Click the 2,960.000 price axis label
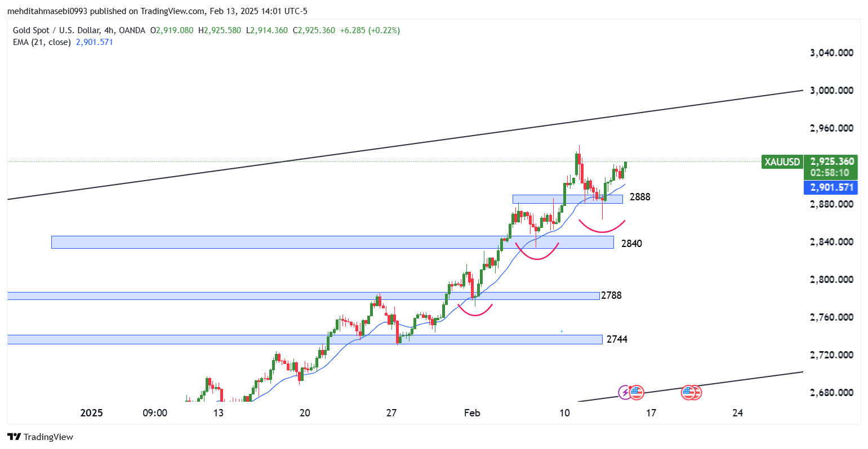 point(831,128)
